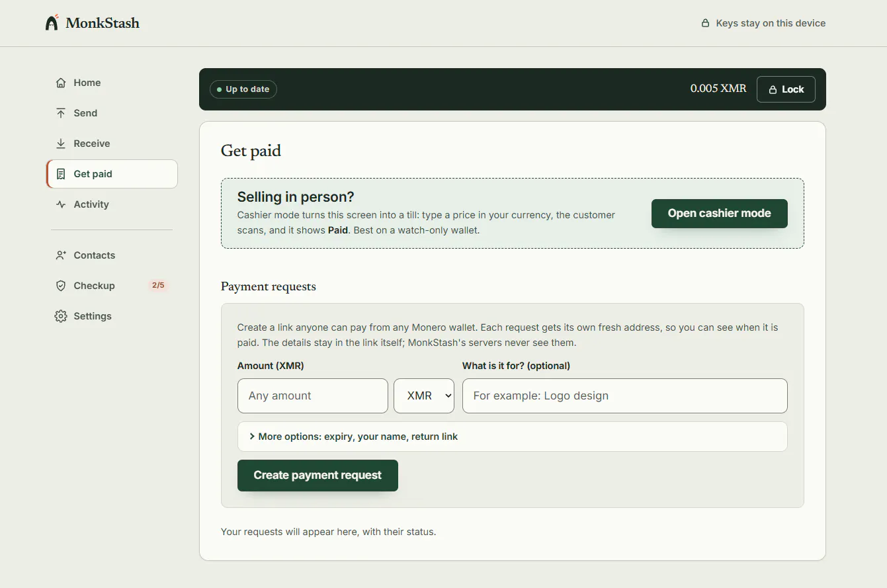Click the Home house icon in the sidebar
Image resolution: width=887 pixels, height=588 pixels.
[x=61, y=83]
